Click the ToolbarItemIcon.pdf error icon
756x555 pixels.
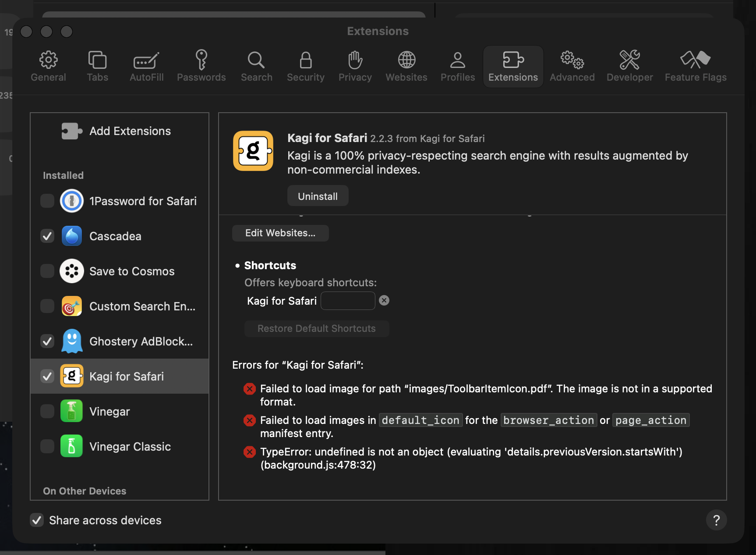coord(250,389)
